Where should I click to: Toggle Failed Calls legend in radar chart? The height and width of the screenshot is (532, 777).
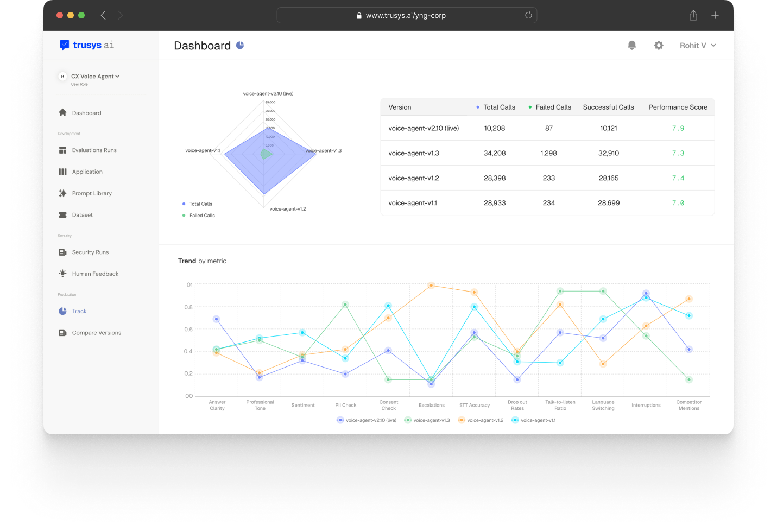tap(199, 216)
